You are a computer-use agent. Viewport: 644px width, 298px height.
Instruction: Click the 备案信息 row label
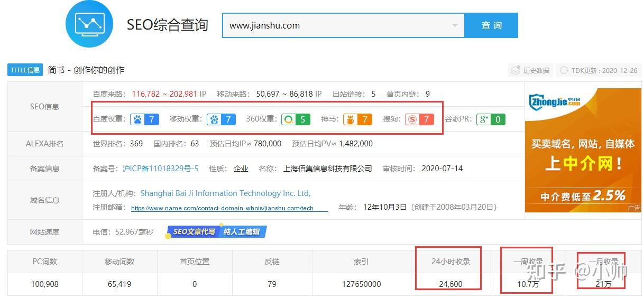pos(45,169)
